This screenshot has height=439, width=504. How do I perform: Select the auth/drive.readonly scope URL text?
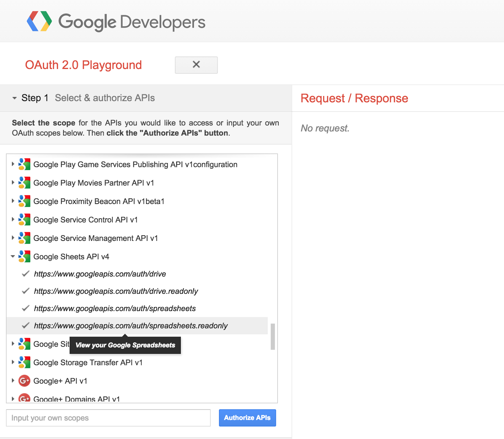click(116, 291)
